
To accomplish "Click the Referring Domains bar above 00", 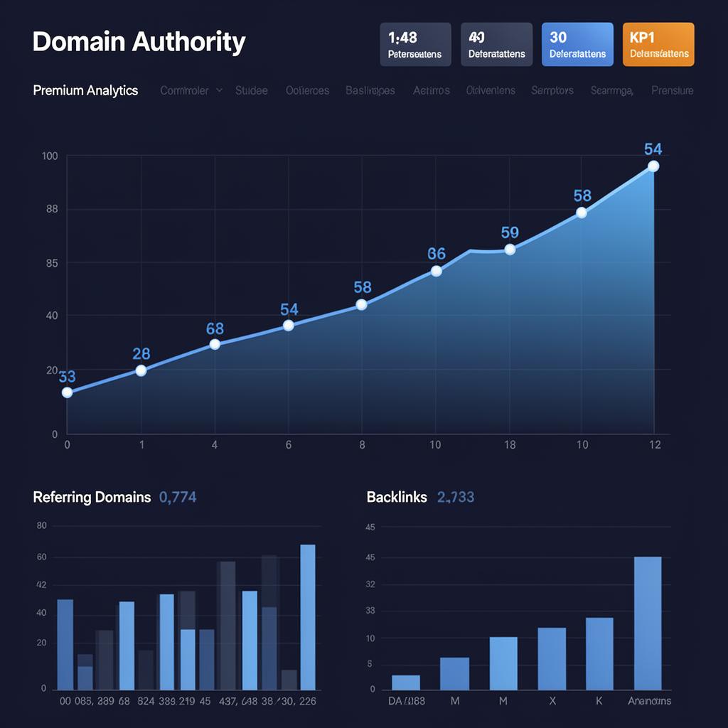I will point(65,644).
